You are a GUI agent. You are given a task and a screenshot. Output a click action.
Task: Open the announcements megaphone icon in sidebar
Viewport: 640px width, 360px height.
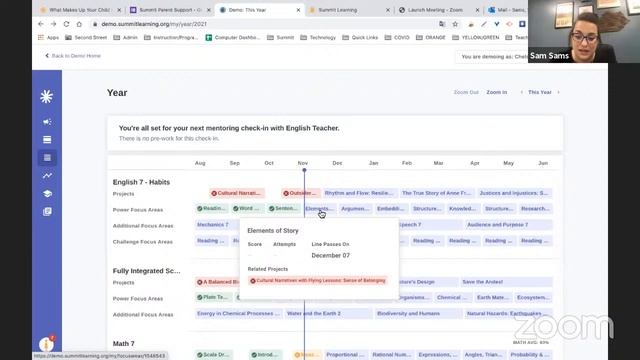point(47,122)
